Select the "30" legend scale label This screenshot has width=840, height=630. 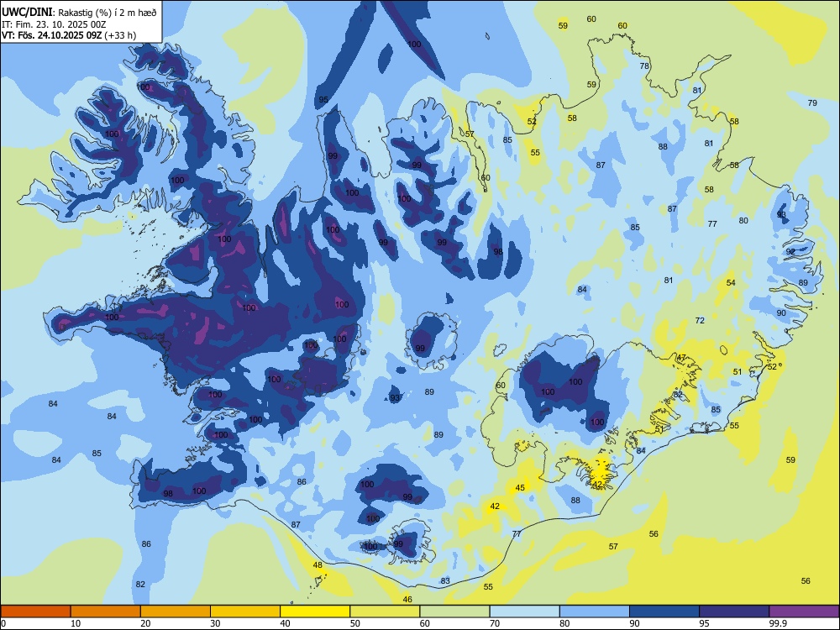[x=215, y=623]
